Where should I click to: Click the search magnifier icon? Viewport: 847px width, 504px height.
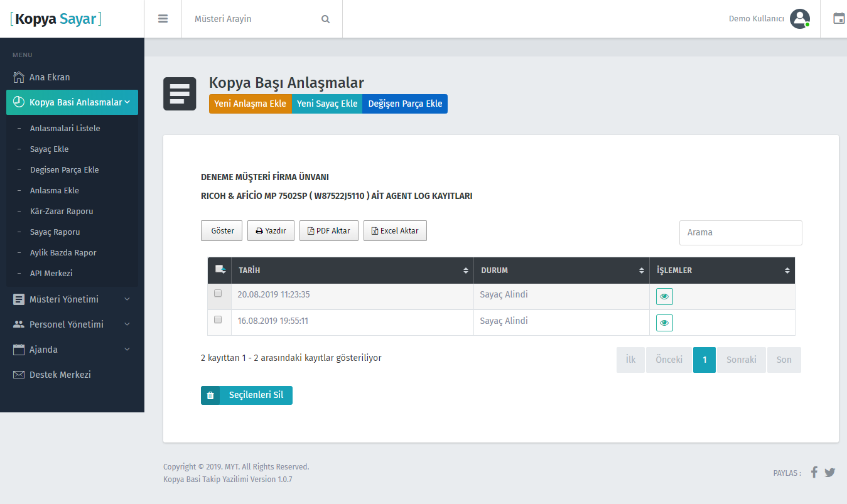tap(325, 19)
